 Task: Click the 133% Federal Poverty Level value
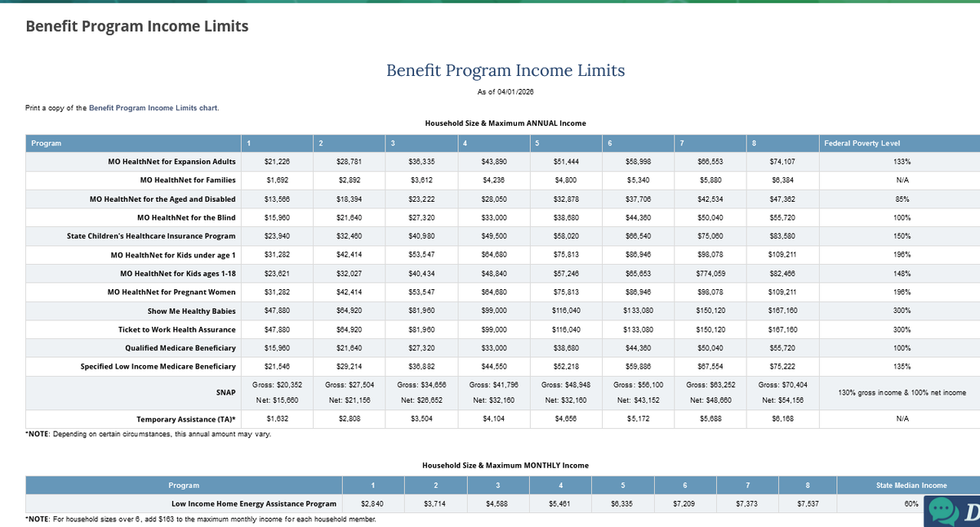pos(902,162)
